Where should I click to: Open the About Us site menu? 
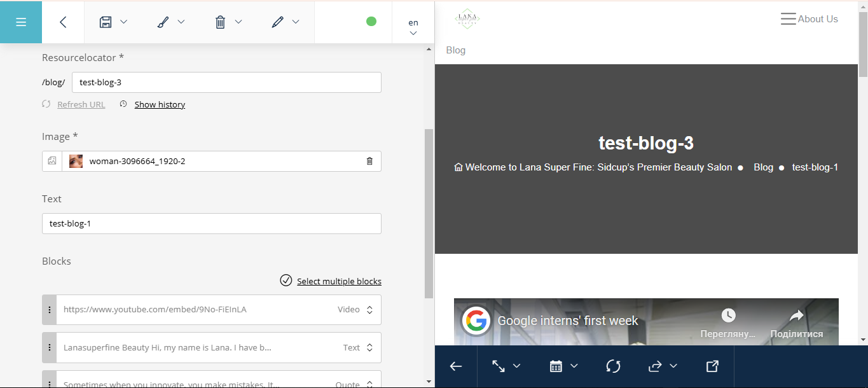click(809, 19)
